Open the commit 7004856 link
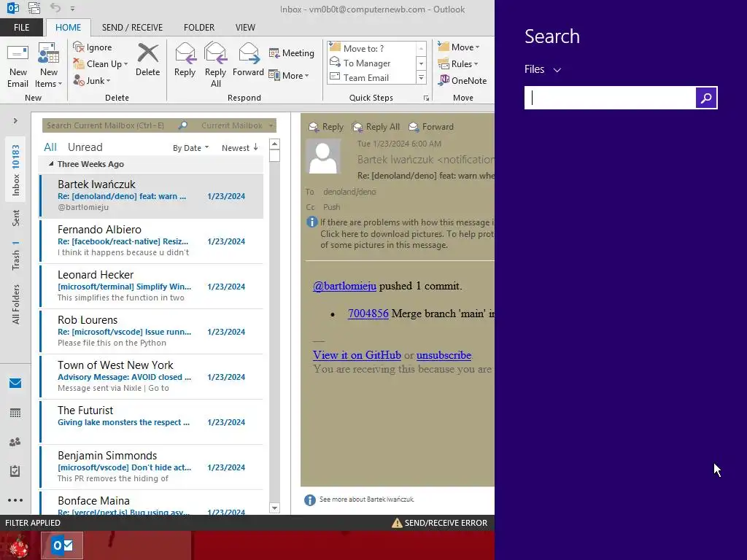 [x=368, y=314]
